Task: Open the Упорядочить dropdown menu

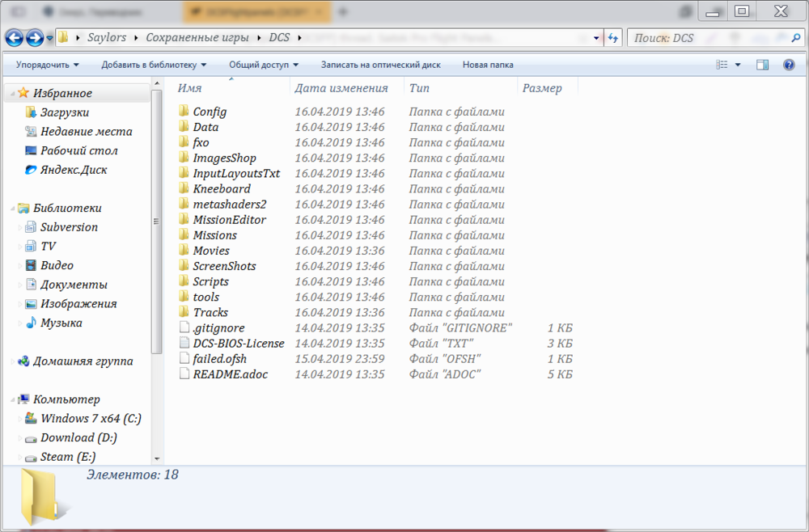Action: (48, 65)
